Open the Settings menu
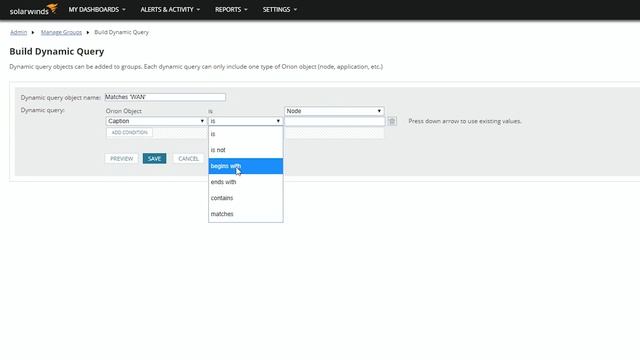 tap(280, 9)
